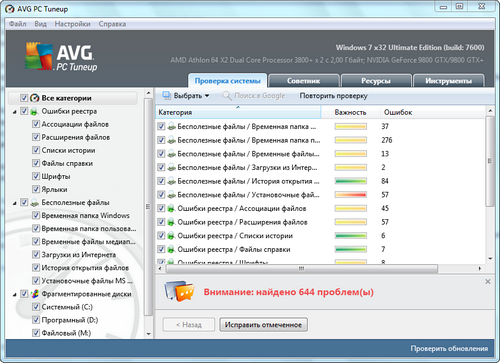This screenshot has width=500, height=363.
Task: Click the horizontal scrollbar thumb of results
Action: coord(302,268)
